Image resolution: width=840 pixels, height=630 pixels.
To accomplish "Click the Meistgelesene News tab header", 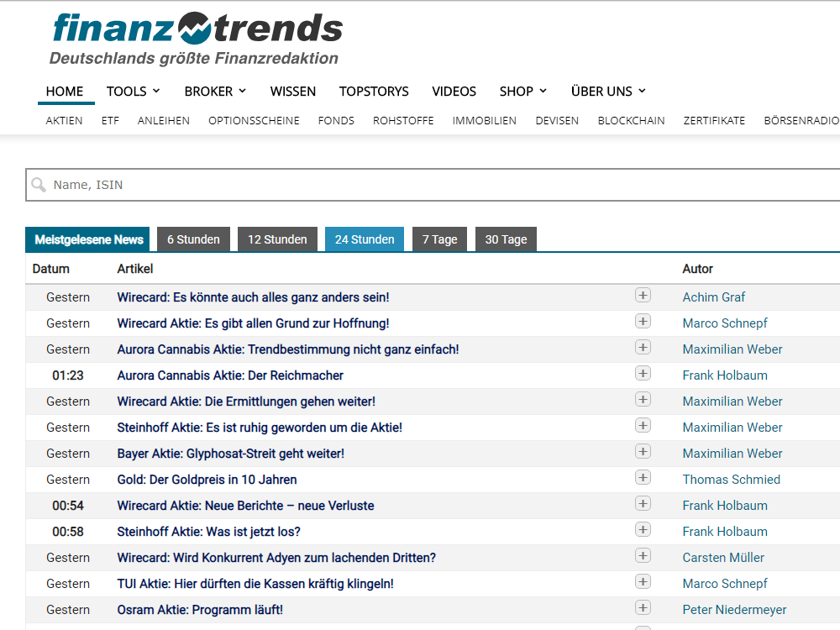I will (x=89, y=239).
